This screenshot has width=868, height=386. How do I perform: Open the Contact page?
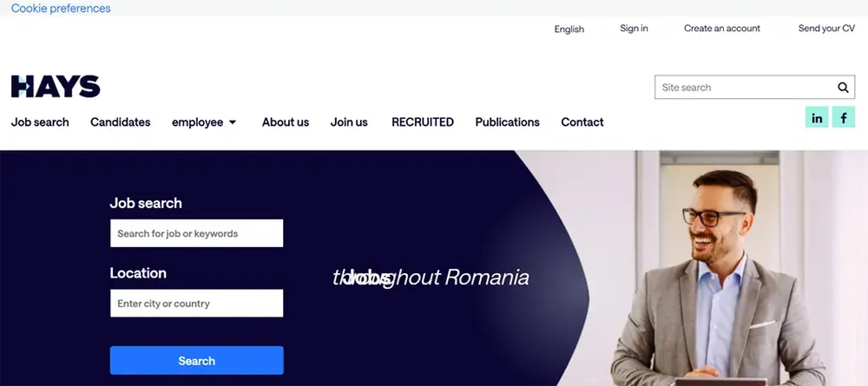582,122
